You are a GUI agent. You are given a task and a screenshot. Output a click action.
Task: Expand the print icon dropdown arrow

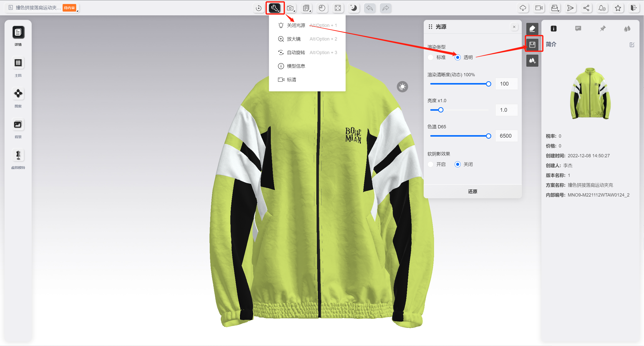pyautogui.click(x=559, y=11)
